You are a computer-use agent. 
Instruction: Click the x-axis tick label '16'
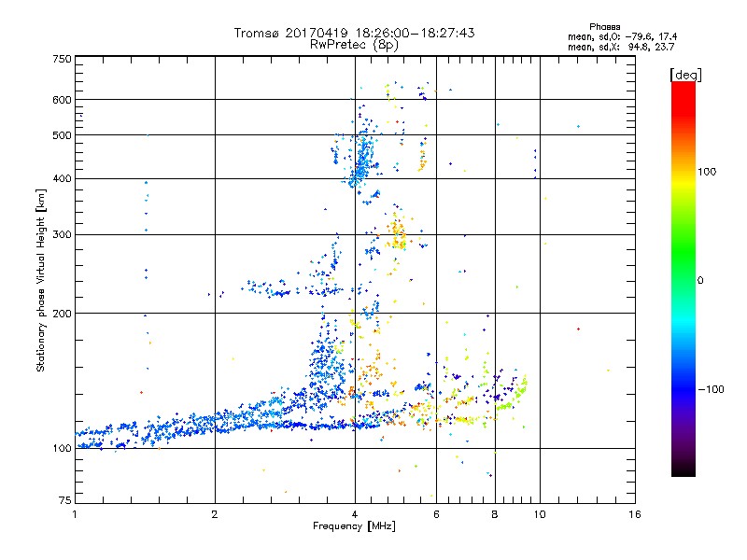click(x=635, y=514)
